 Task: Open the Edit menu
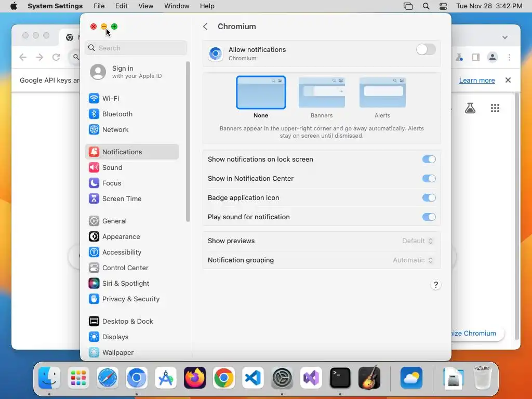tap(121, 6)
